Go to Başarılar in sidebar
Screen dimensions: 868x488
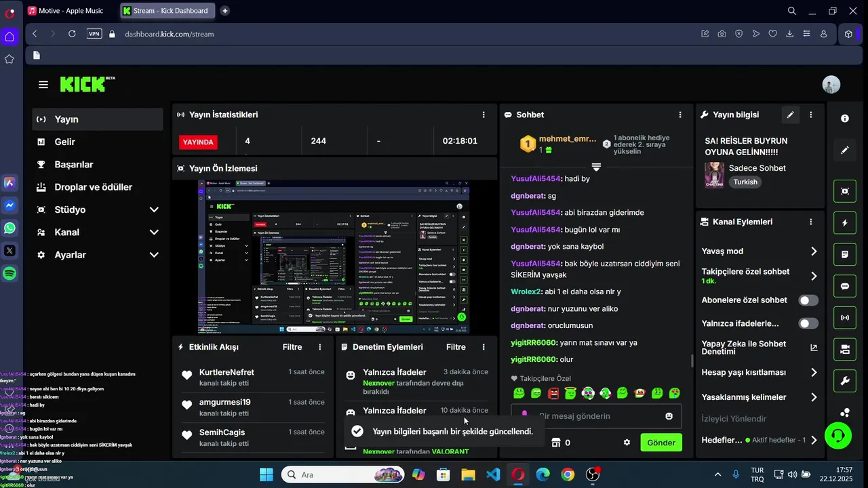[x=98, y=165]
